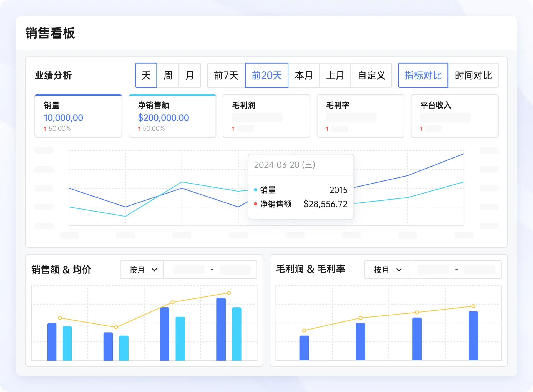Switch granularity to 月 (month)

pyautogui.click(x=190, y=75)
